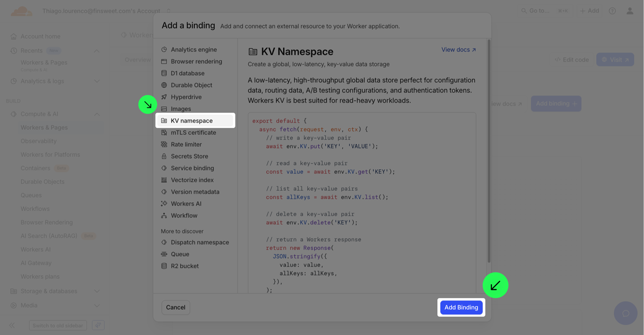Image resolution: width=644 pixels, height=335 pixels.
Task: Click Edit code in background page
Action: click(572, 60)
